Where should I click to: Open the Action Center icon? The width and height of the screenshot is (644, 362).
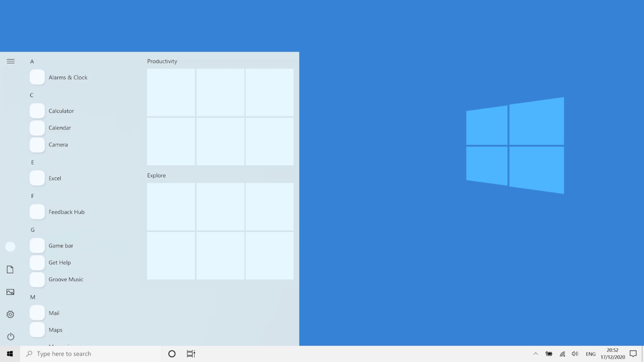coord(633,354)
